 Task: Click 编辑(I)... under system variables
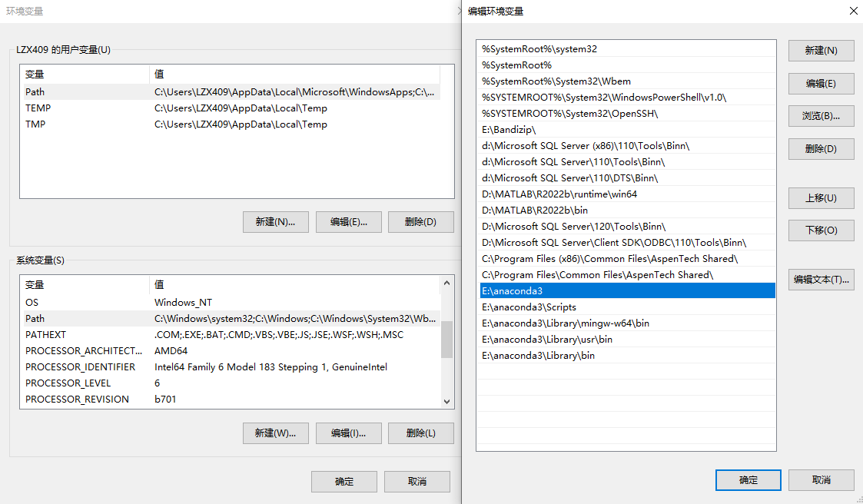[x=349, y=433]
